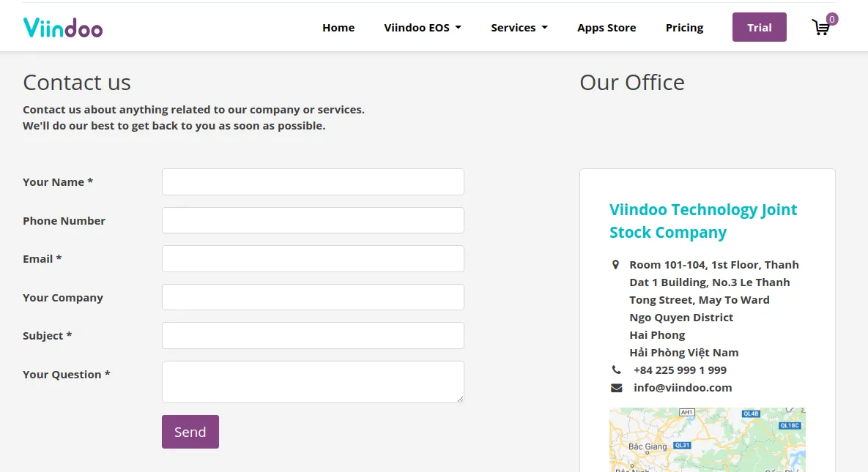Open the info@viindoo.com email link
This screenshot has width=868, height=472.
pos(683,388)
